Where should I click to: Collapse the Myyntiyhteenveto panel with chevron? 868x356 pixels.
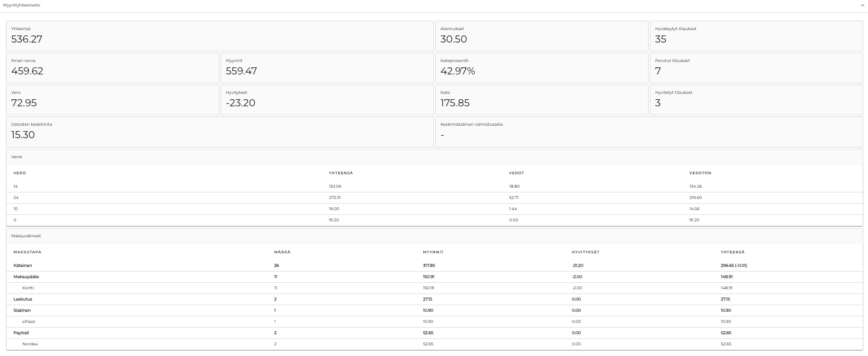862,5
